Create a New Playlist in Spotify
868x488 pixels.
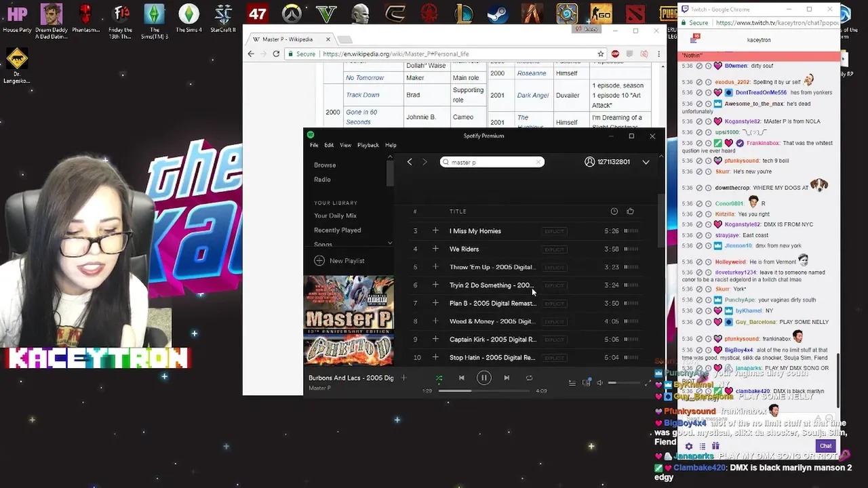pos(339,260)
